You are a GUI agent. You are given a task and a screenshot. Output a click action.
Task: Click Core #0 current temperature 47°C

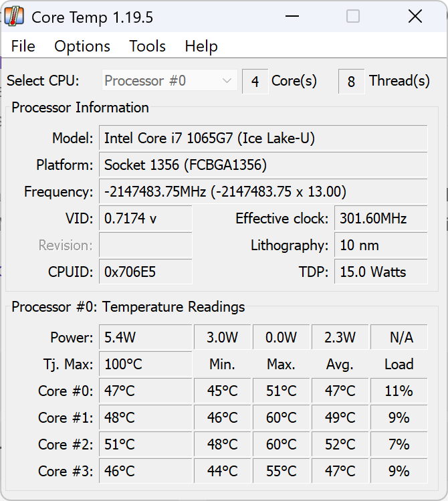[146, 391]
